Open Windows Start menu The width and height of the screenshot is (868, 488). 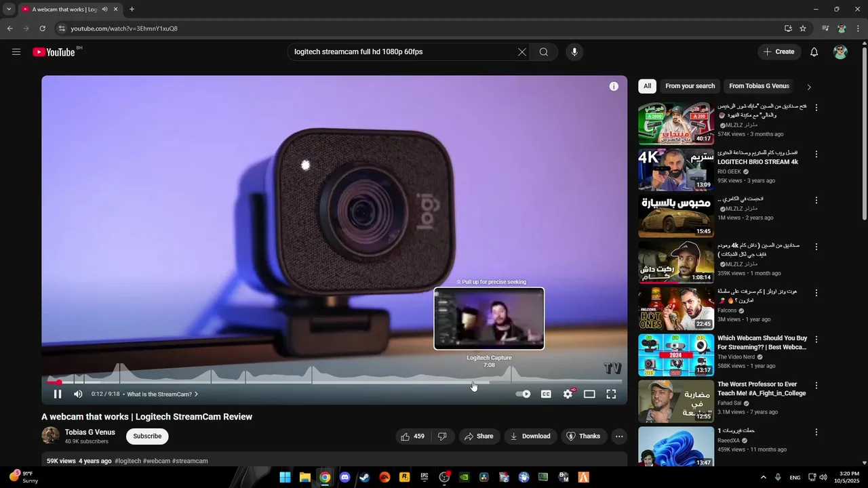pyautogui.click(x=285, y=477)
